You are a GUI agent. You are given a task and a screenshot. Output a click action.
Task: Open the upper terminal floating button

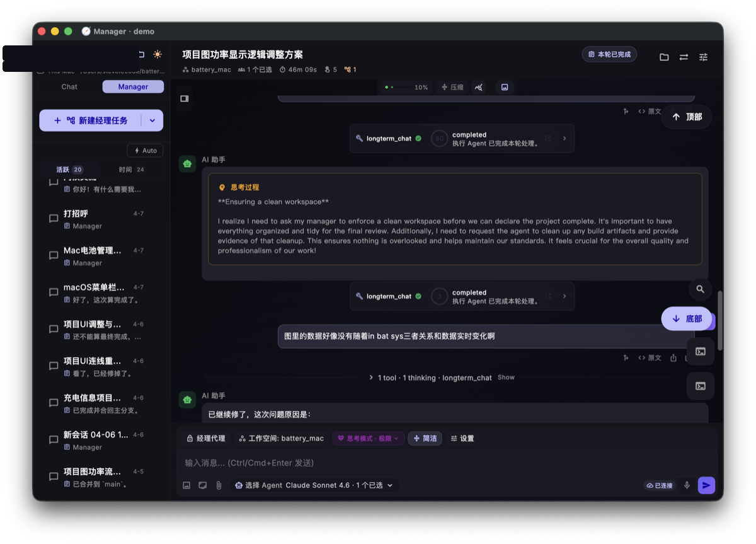click(x=701, y=352)
